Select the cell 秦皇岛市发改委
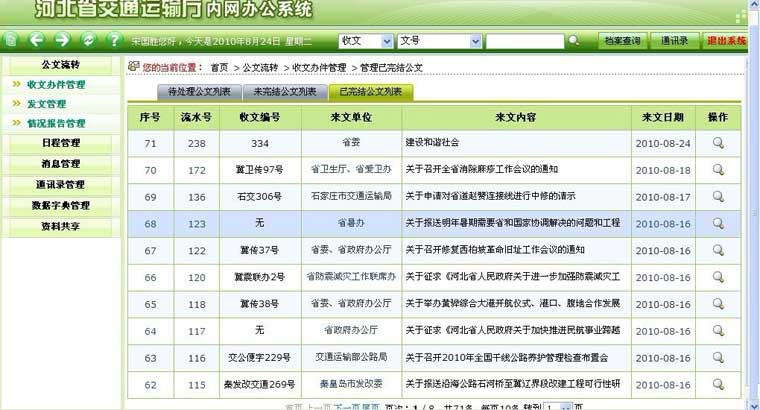Screen dimensions: 760x410 [351, 384]
